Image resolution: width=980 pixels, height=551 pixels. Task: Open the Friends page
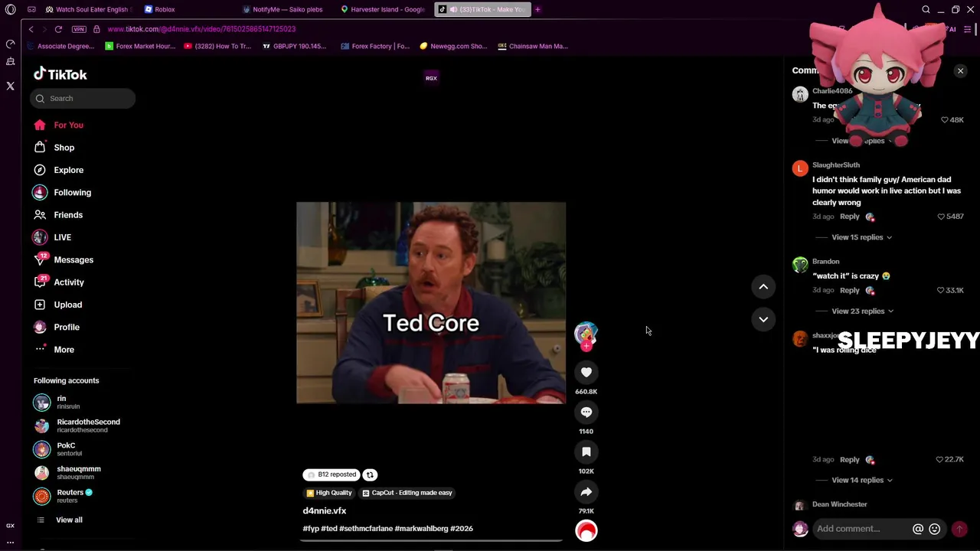68,215
